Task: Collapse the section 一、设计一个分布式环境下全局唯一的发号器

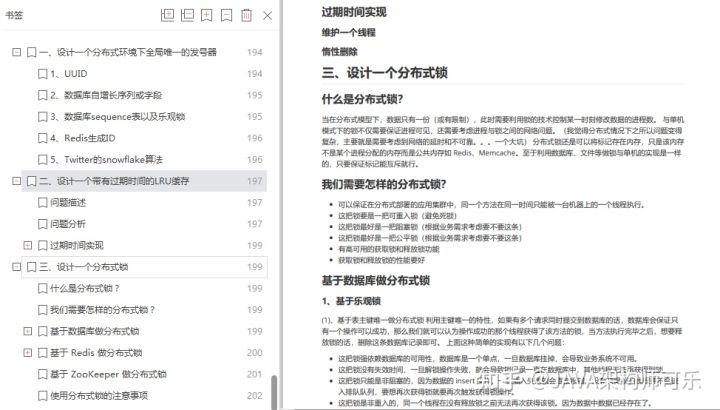Action: point(17,52)
